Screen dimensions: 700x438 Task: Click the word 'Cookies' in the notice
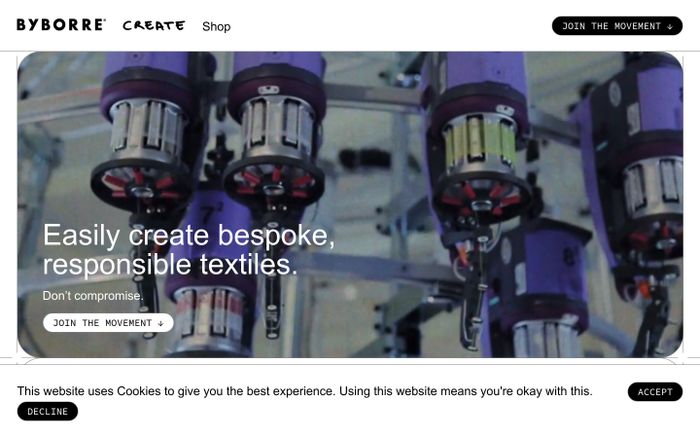pyautogui.click(x=139, y=391)
